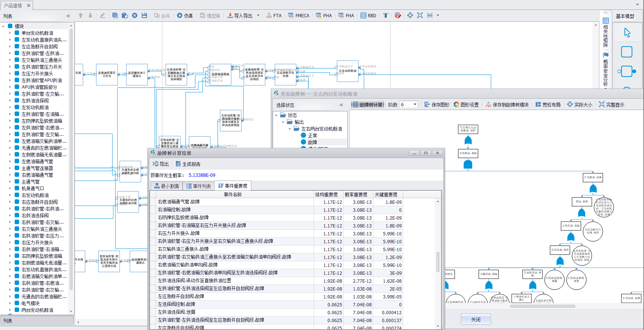Open the FHA analysis tool

coord(346,15)
